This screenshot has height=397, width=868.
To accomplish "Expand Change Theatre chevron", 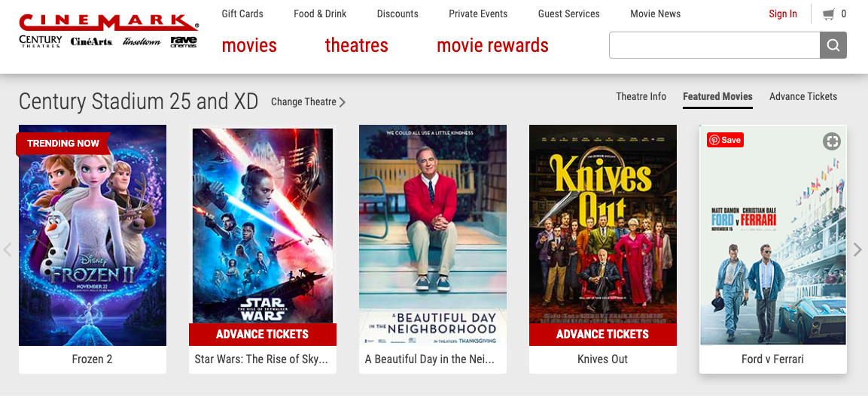I will coord(343,102).
